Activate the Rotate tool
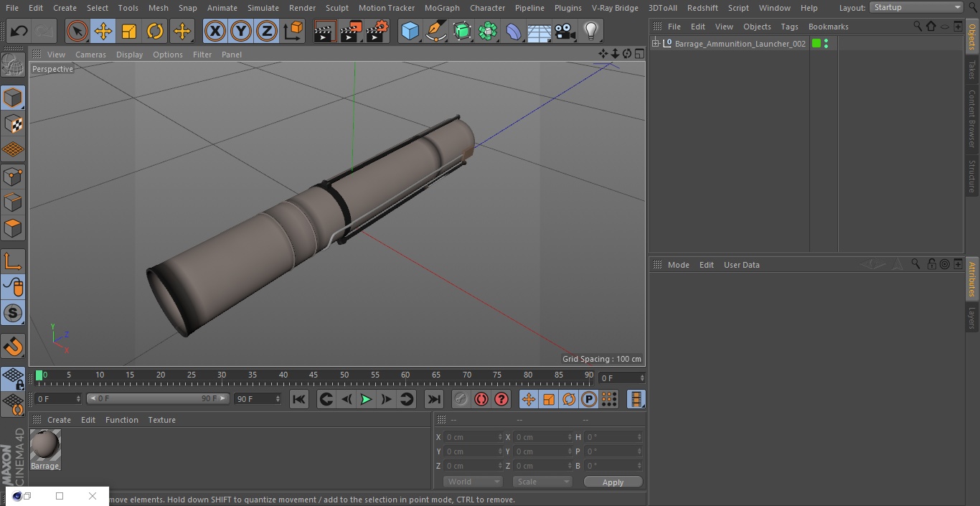 coord(155,31)
